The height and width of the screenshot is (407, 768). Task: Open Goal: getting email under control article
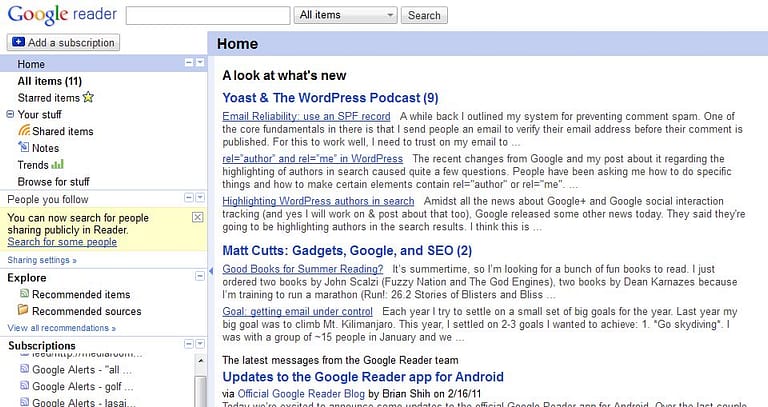(297, 311)
